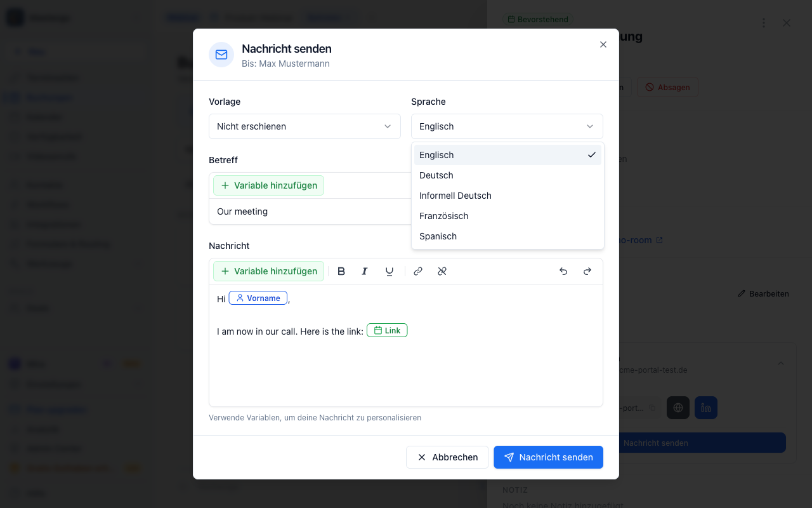Screen dimensions: 812x508
Task: Select Deutsch from the language list
Action: pyautogui.click(x=507, y=175)
